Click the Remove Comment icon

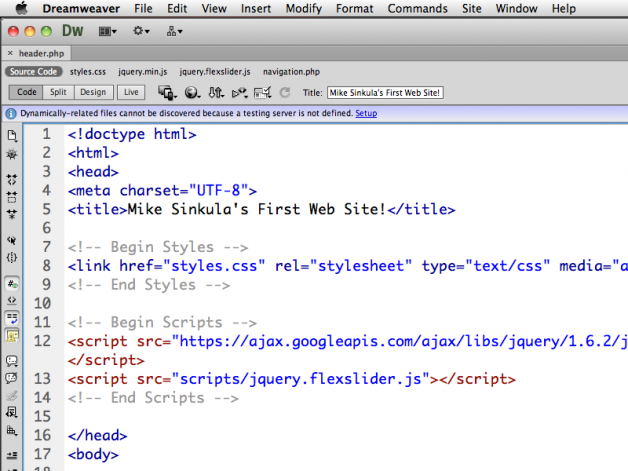12,378
